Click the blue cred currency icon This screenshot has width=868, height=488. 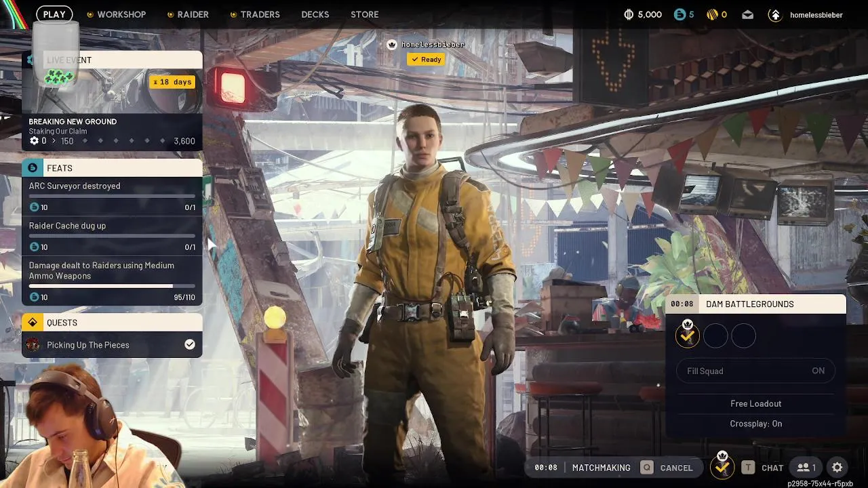tap(679, 14)
